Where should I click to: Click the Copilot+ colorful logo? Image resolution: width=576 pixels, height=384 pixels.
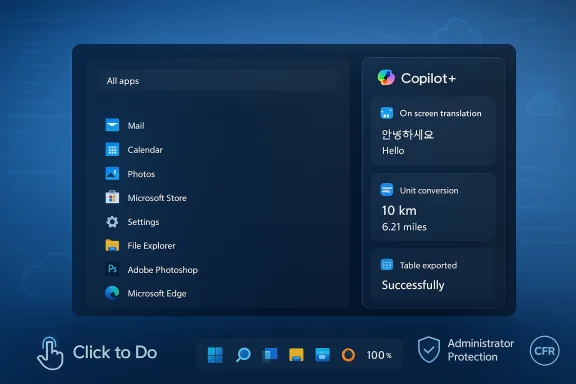click(386, 78)
